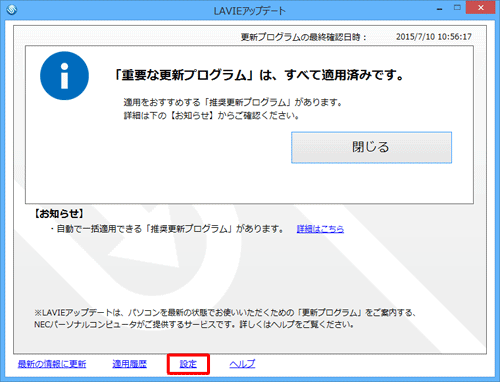Minimize the LAVIEアップデート window

[x=439, y=9]
